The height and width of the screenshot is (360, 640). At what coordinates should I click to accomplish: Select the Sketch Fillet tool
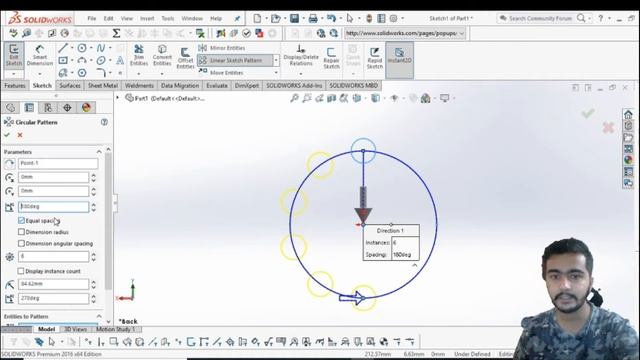coord(101,73)
